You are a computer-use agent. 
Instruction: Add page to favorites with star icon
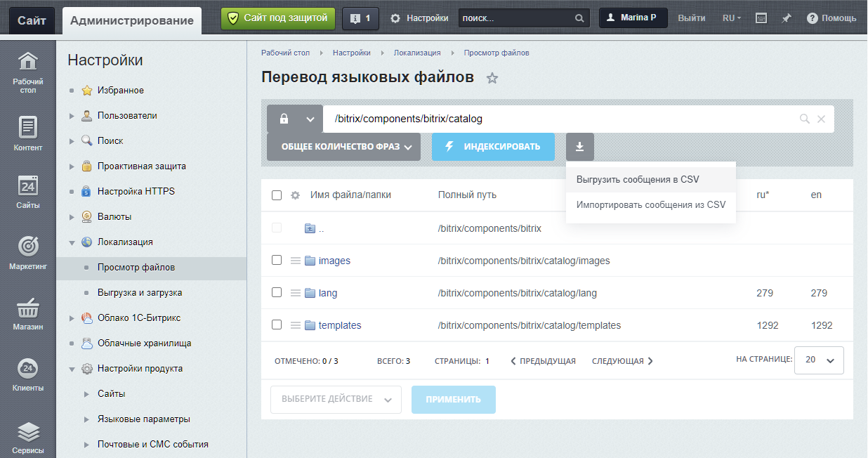tap(492, 78)
